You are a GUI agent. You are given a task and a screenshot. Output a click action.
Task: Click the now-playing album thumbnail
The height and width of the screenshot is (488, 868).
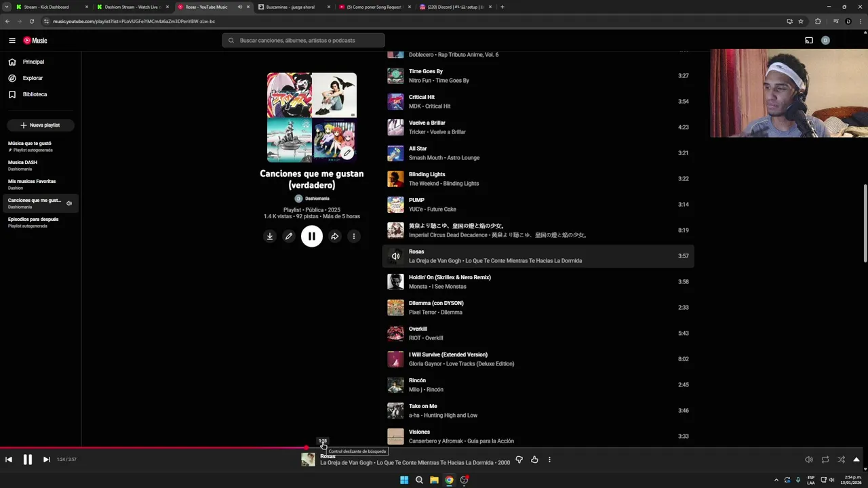click(308, 460)
